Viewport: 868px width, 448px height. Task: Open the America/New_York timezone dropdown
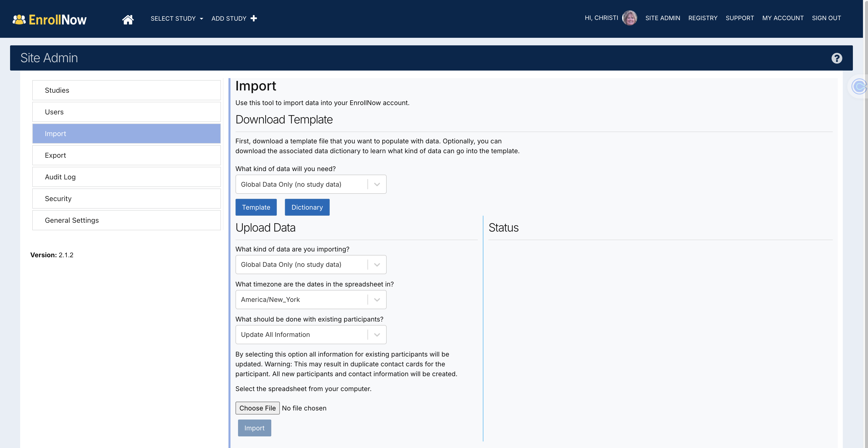tap(310, 300)
